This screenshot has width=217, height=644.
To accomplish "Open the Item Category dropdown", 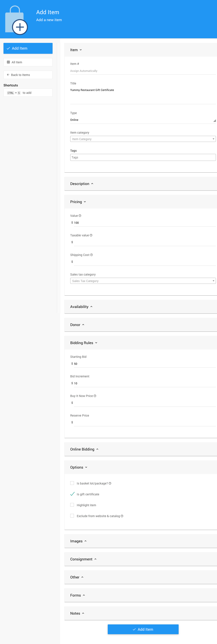I will click(143, 139).
